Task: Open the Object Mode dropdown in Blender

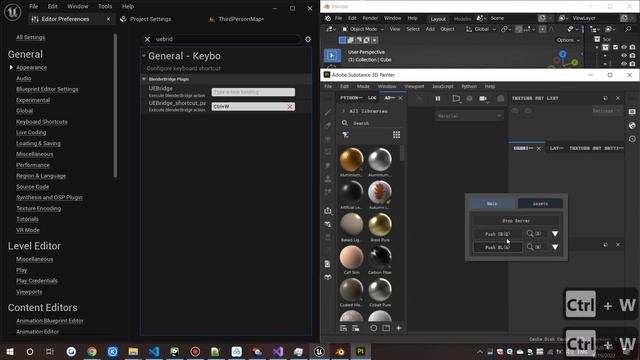Action: (x=363, y=29)
